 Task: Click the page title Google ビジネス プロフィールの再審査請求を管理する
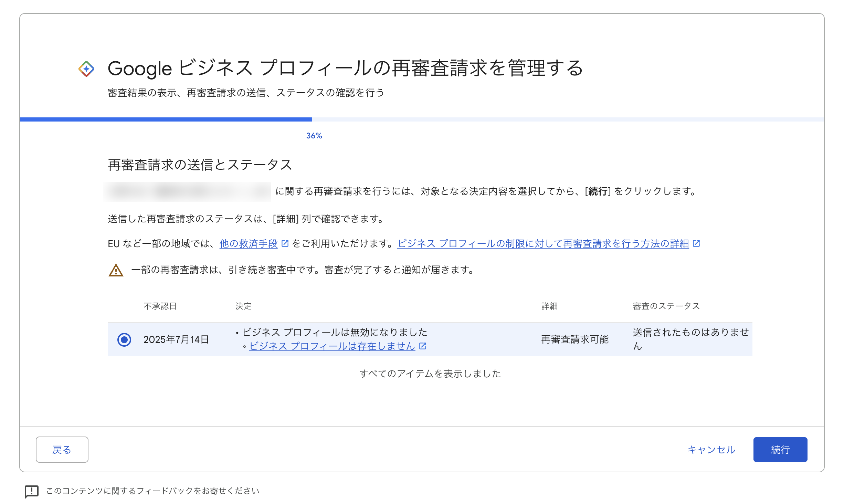click(345, 68)
